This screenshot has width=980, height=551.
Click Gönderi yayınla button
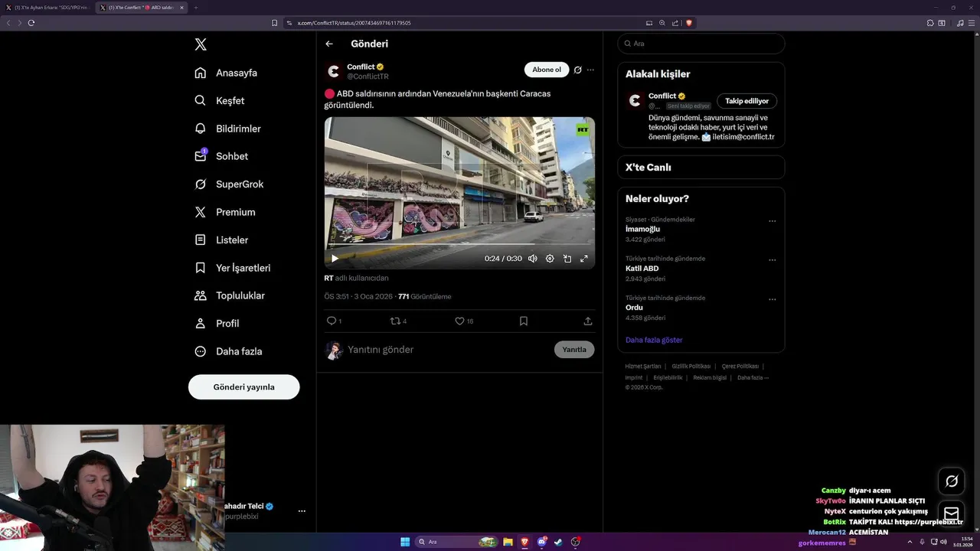click(x=243, y=386)
